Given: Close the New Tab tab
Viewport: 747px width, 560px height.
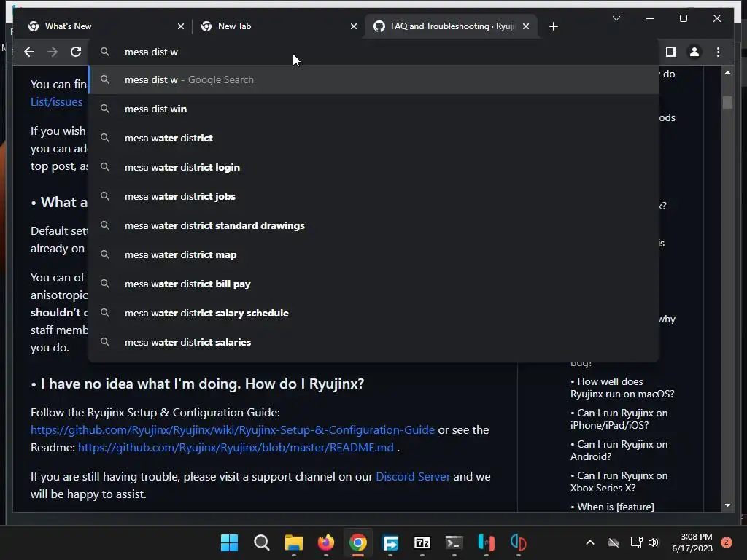Looking at the screenshot, I should (354, 26).
